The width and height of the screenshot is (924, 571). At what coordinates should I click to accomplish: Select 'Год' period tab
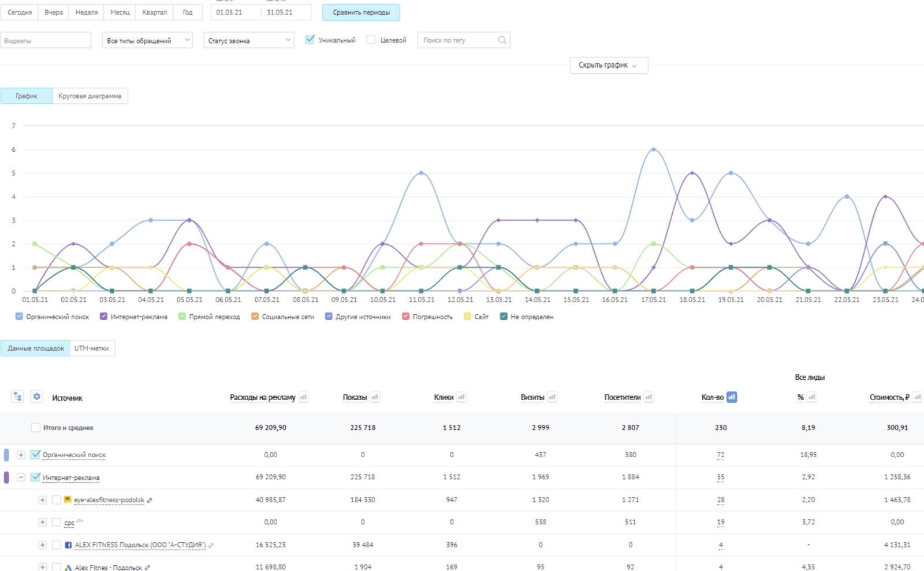pyautogui.click(x=188, y=12)
